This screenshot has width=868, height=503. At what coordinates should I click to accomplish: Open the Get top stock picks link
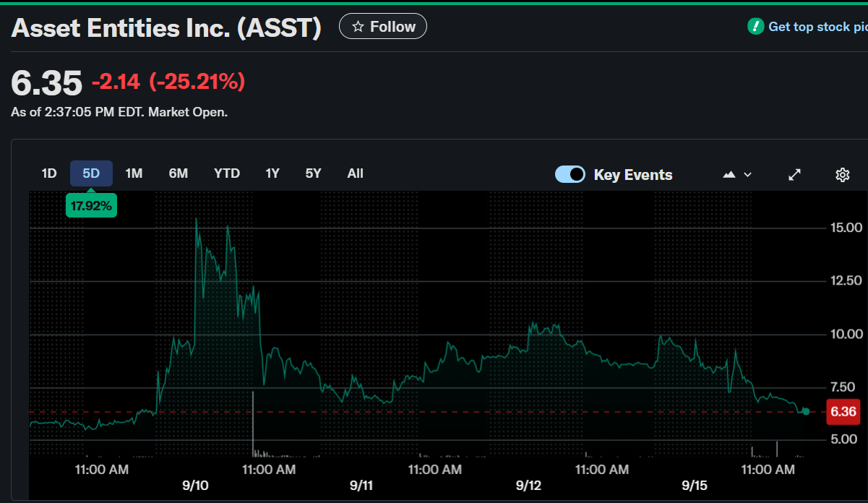pos(817,27)
